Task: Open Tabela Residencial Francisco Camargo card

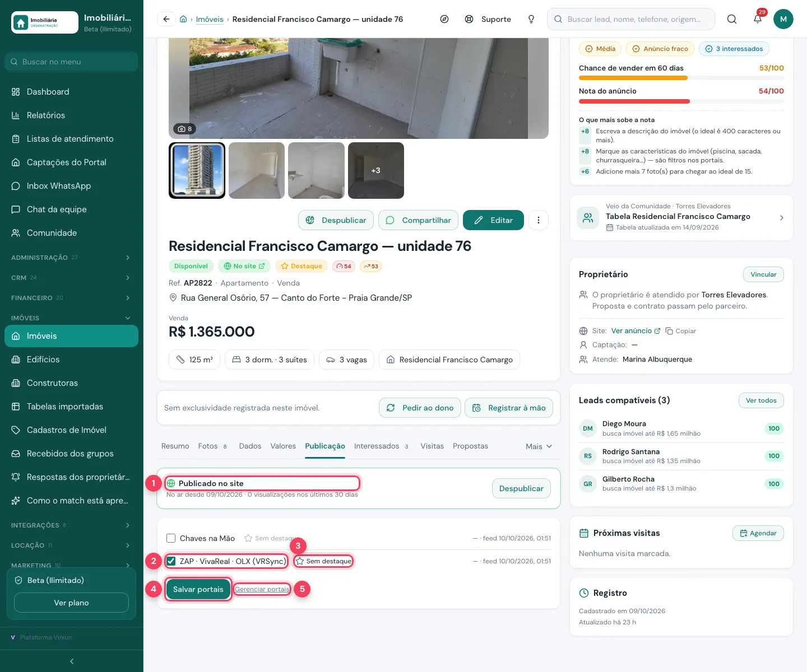Action: point(681,218)
